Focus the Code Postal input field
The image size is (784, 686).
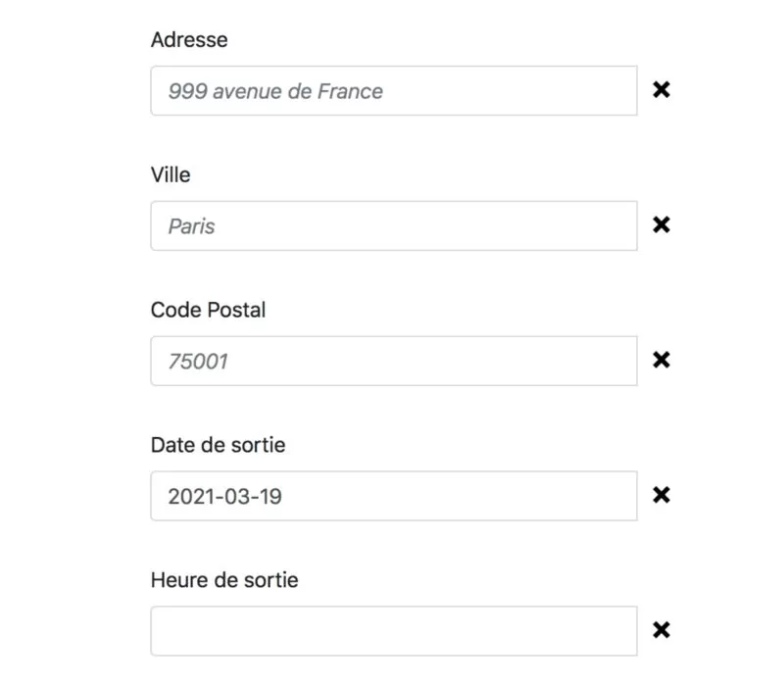point(394,361)
